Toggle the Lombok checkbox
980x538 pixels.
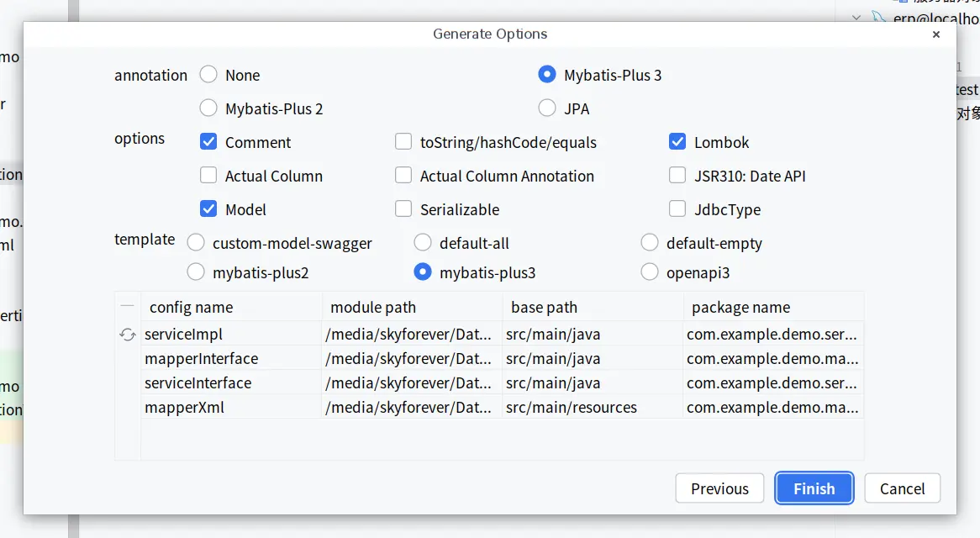[x=677, y=142]
